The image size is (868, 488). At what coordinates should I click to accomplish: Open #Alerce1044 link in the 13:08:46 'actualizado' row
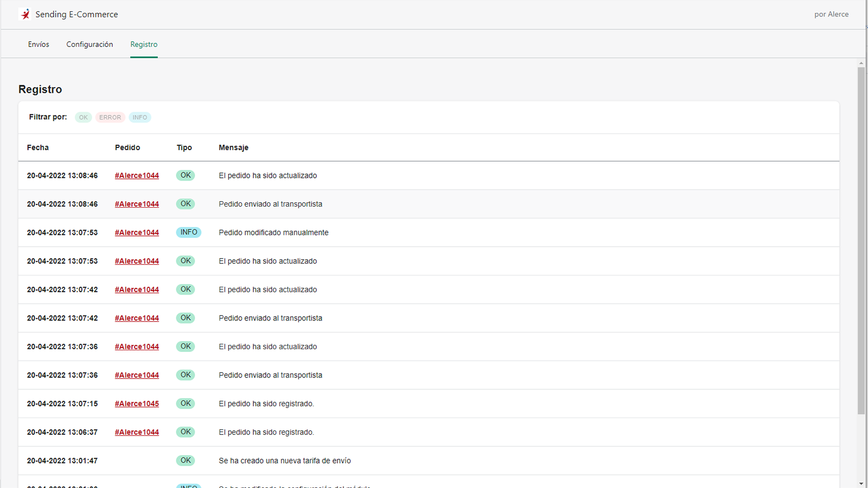[137, 176]
